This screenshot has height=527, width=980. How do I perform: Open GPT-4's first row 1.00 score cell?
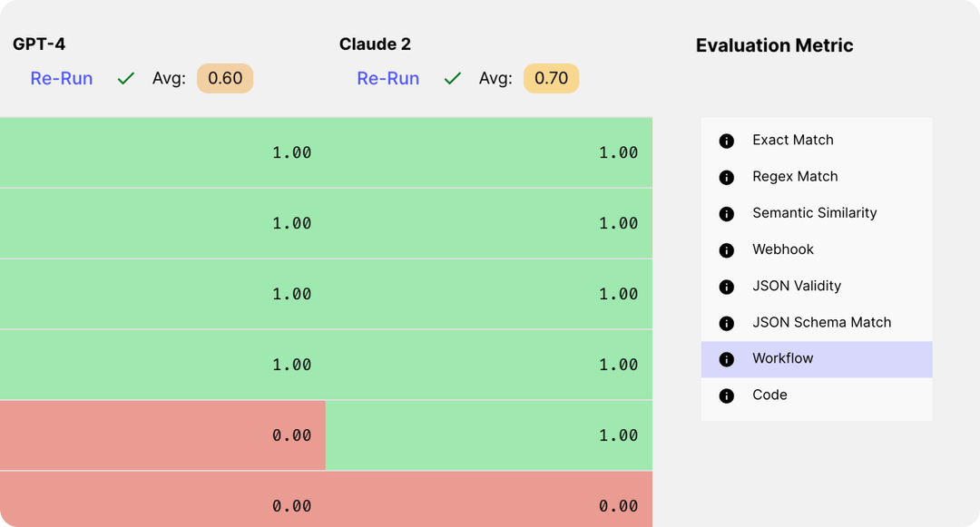(162, 152)
